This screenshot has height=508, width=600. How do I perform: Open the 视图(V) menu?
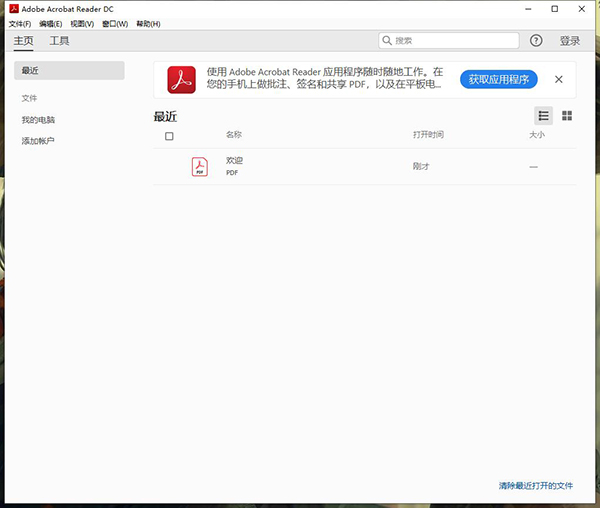(x=82, y=23)
